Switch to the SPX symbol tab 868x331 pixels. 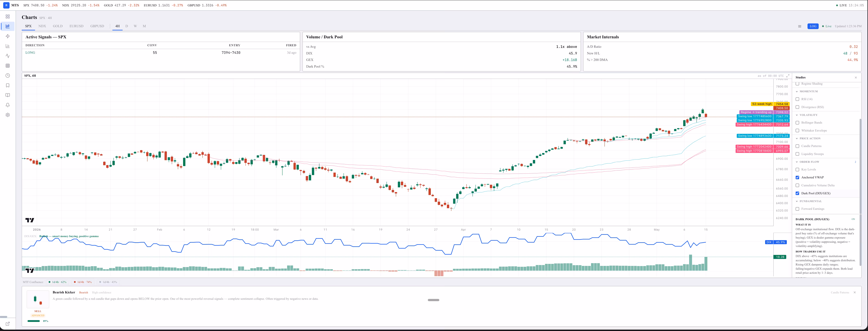pyautogui.click(x=28, y=26)
